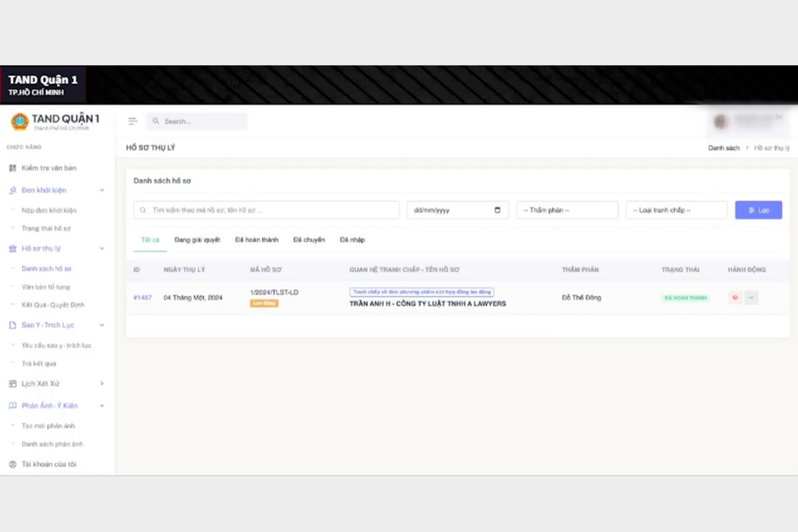798x532 pixels.
Task: Click the magnifier in the top Search box
Action: (156, 121)
